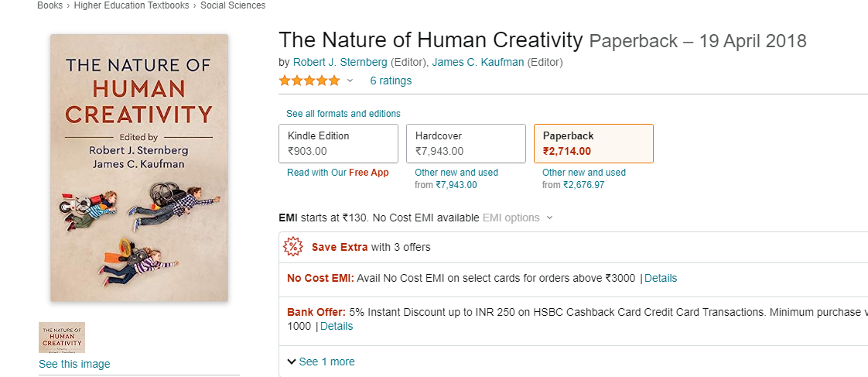Click the small book cover thumbnail
This screenshot has width=868, height=377.
pyautogui.click(x=62, y=338)
